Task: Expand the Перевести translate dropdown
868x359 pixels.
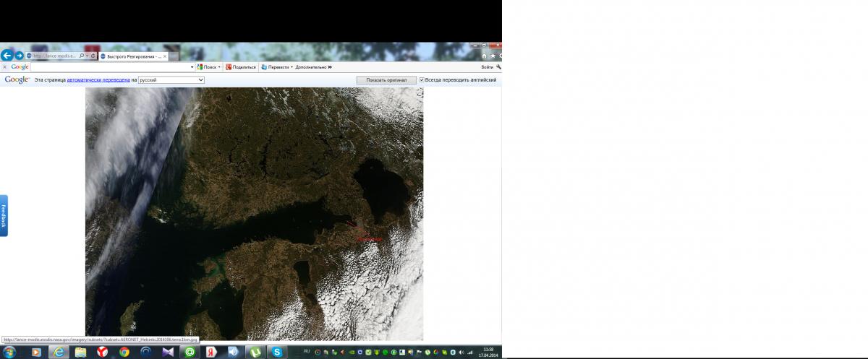Action: pyautogui.click(x=292, y=67)
